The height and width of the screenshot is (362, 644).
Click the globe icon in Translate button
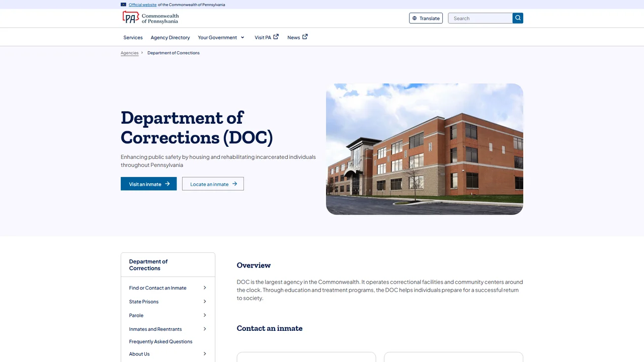415,18
